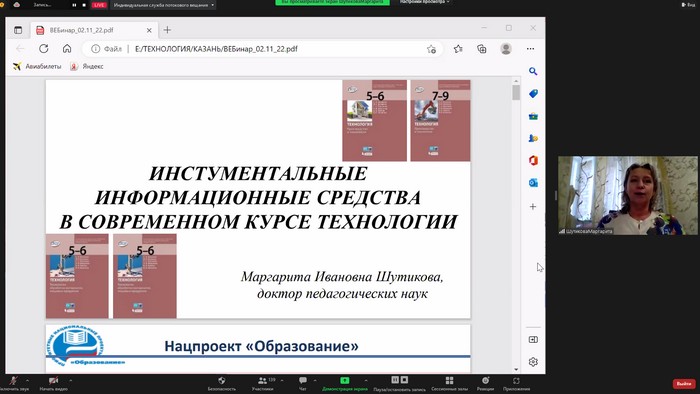Unmute microphone in Zoom toolbar
Screen dimensions: 700x394
(14, 383)
